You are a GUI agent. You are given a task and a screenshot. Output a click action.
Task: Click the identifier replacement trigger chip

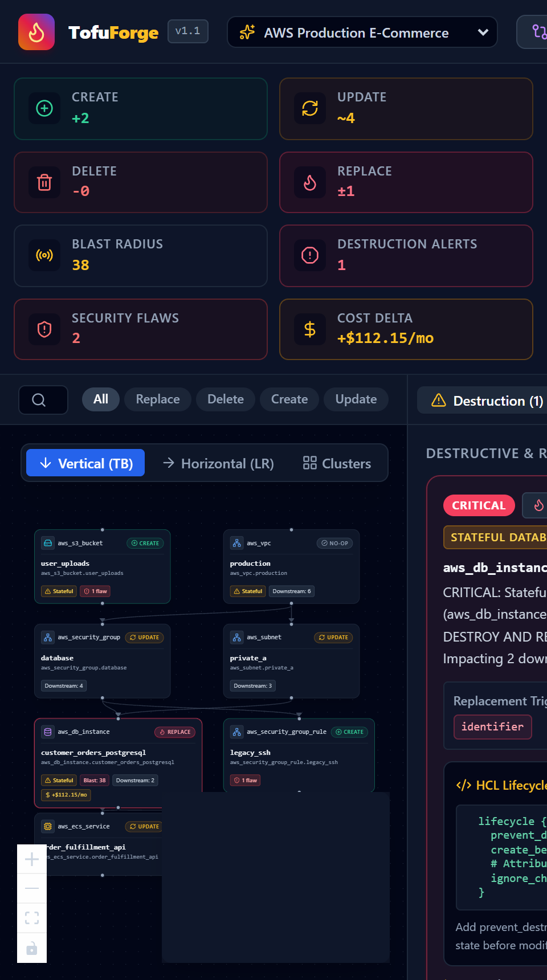tap(492, 726)
